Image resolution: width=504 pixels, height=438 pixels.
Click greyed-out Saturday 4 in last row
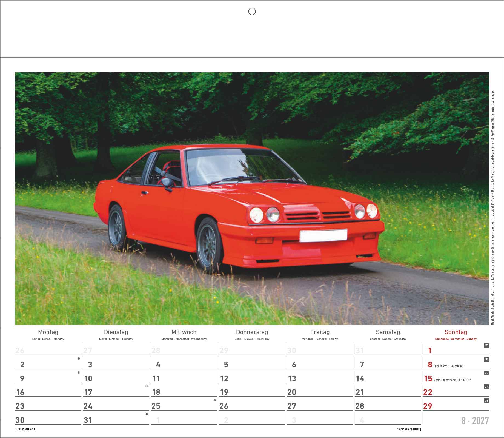click(362, 420)
